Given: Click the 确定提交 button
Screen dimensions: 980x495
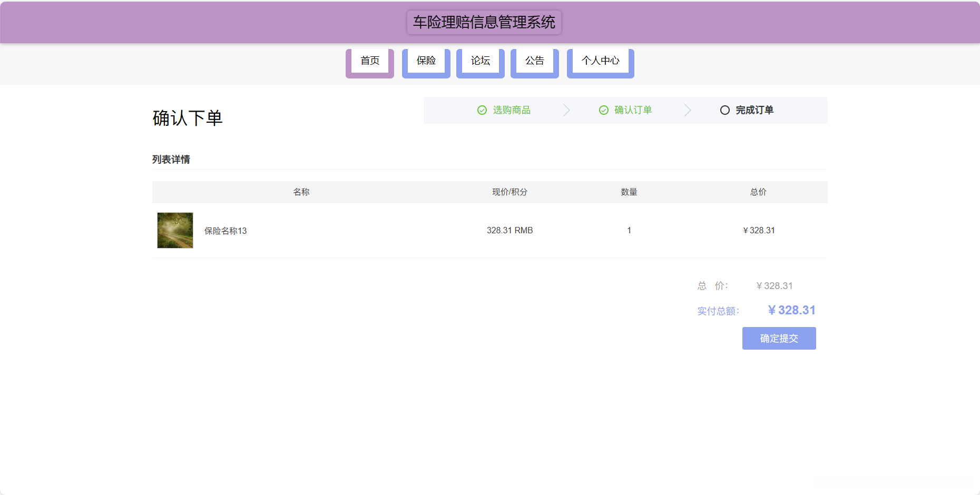Looking at the screenshot, I should (x=779, y=338).
